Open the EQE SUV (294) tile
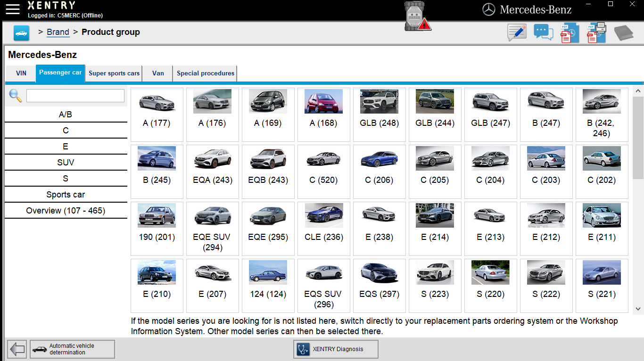 click(213, 229)
